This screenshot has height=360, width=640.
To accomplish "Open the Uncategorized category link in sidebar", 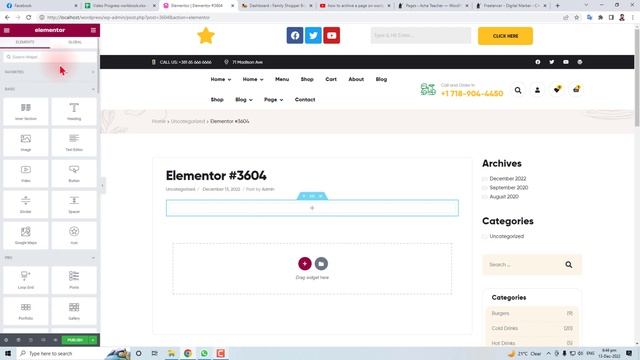I will coord(507,236).
